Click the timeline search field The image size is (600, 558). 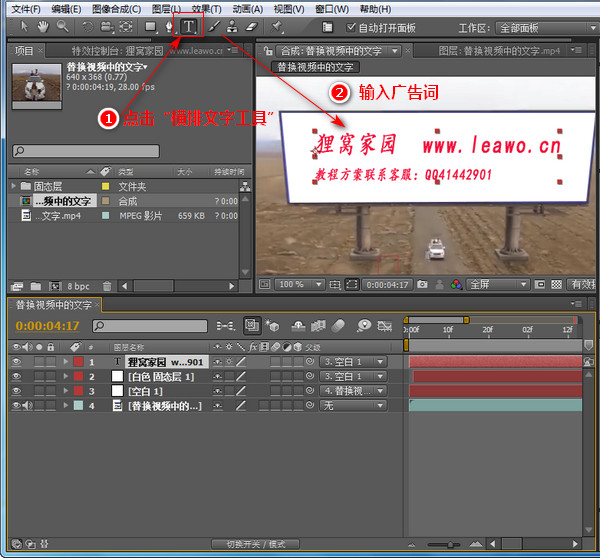click(150, 326)
